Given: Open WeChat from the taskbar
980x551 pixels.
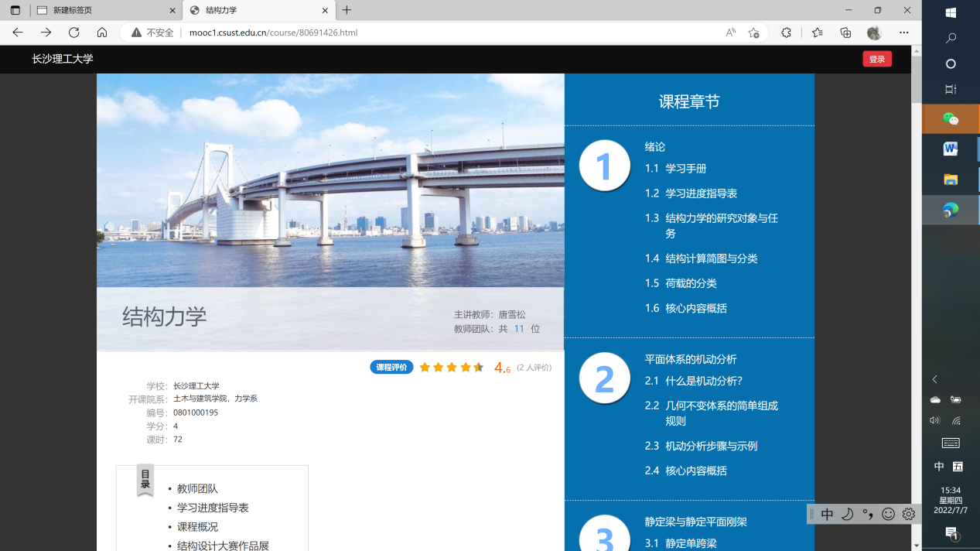Looking at the screenshot, I should (951, 118).
